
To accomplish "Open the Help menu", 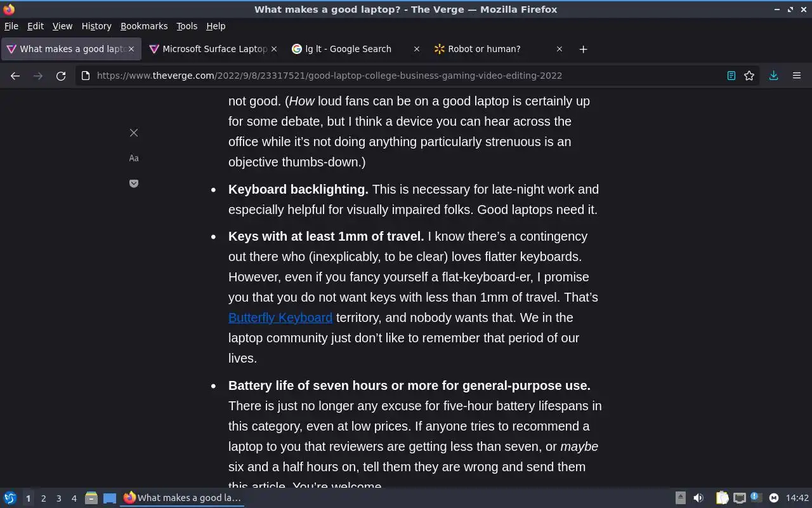I will (216, 26).
